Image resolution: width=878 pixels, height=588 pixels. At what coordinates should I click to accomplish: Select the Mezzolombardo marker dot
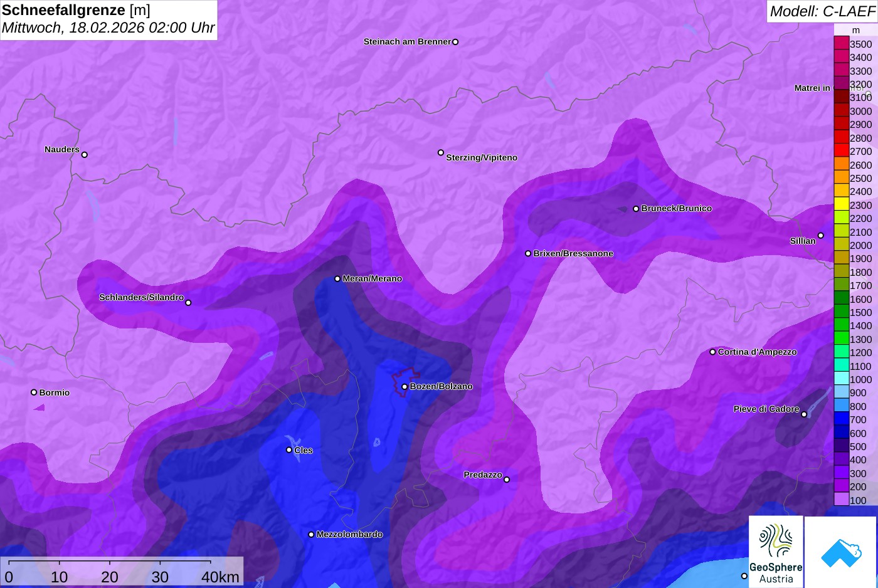point(311,535)
